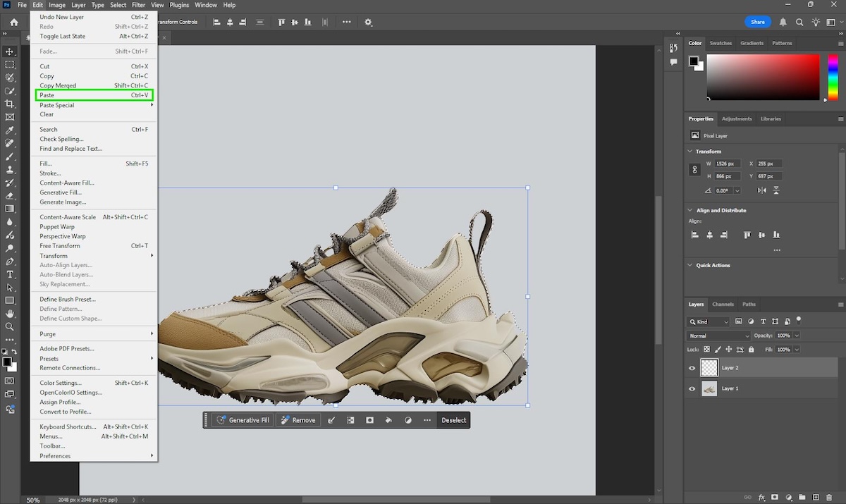Viewport: 846px width, 504px height.
Task: Click the foreground color swatch in toolbar
Action: tap(7, 362)
